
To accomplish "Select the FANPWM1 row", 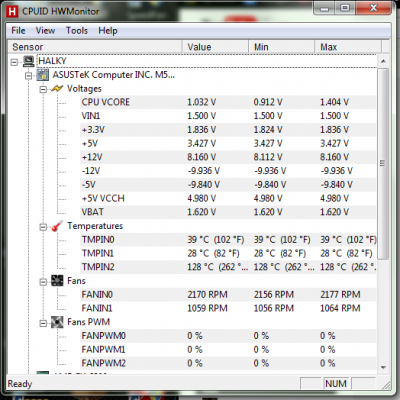I will 228,349.
